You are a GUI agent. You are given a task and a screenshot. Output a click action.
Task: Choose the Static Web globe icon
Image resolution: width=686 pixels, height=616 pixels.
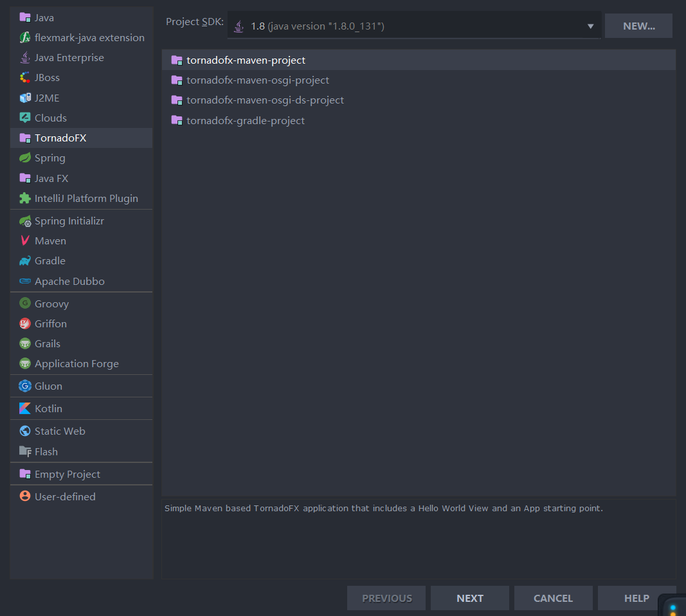(25, 431)
